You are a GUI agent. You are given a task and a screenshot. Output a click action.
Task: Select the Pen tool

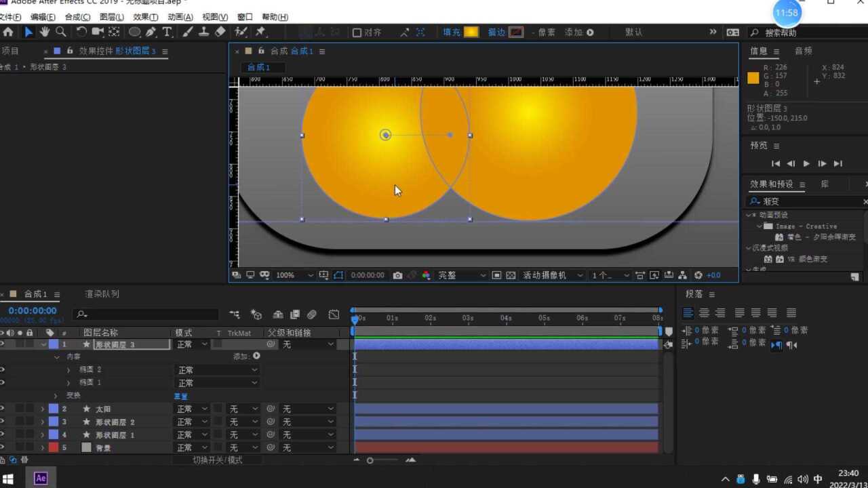pos(151,32)
